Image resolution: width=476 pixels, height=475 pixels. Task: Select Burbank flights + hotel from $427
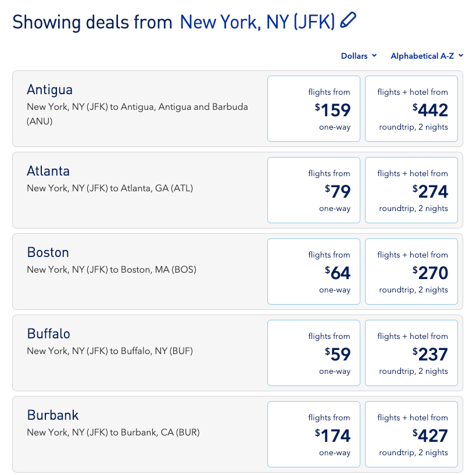[411, 434]
